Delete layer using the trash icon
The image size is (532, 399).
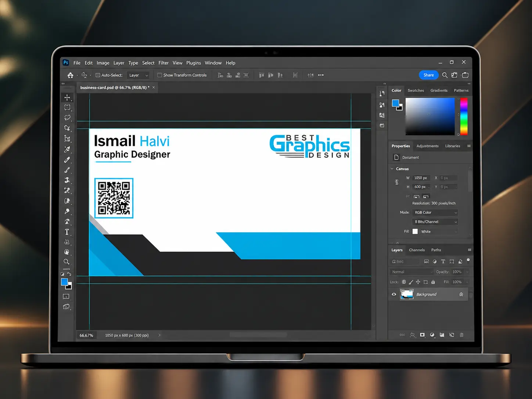(x=462, y=335)
